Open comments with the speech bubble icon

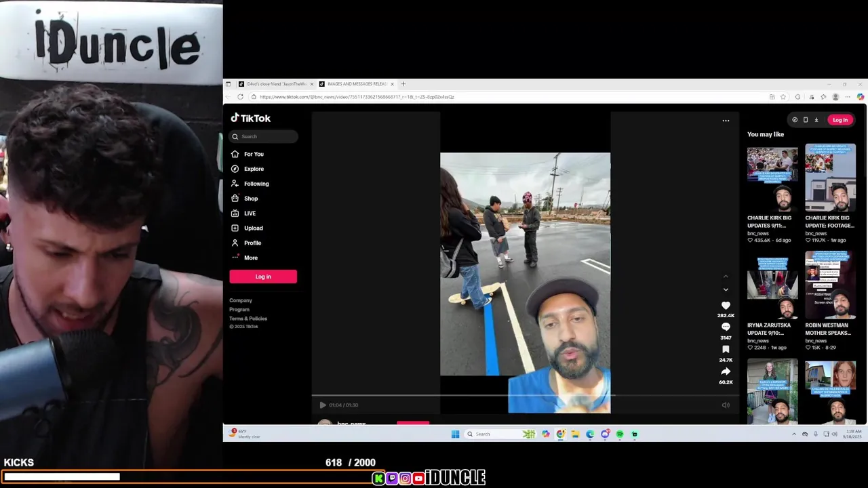[x=726, y=327]
